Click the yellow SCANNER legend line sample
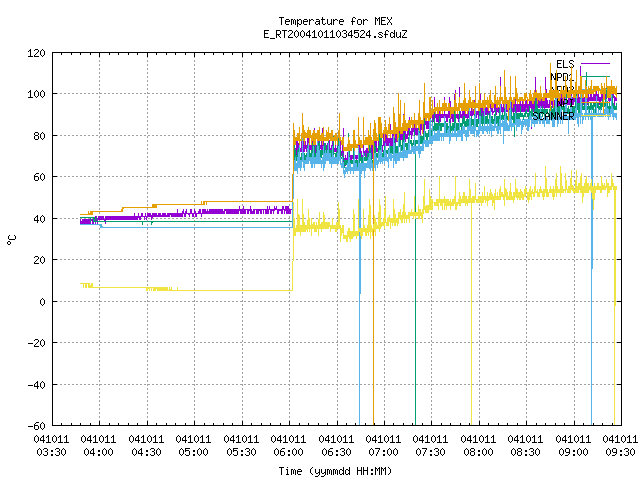Screen dimensions: 640x480 pos(595,116)
